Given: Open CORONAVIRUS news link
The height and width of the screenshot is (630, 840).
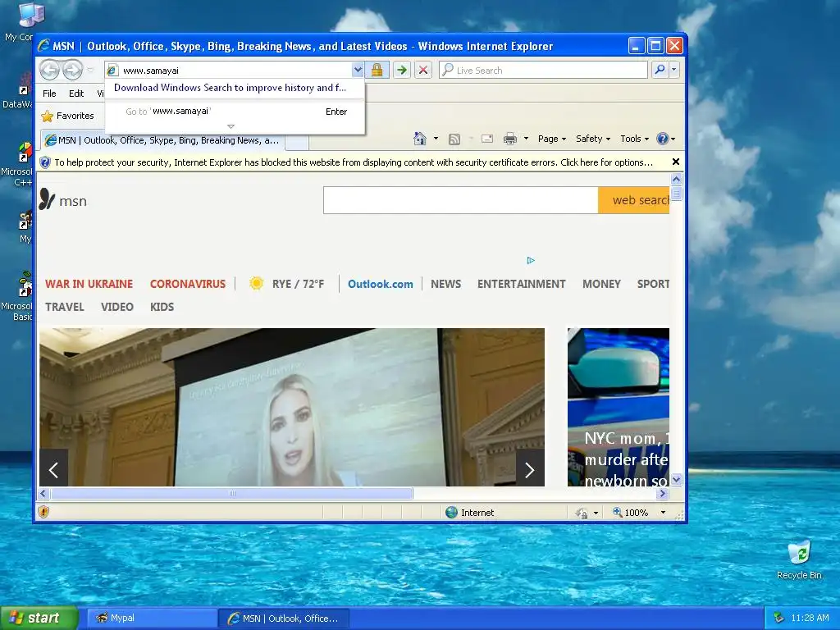Looking at the screenshot, I should [x=188, y=284].
